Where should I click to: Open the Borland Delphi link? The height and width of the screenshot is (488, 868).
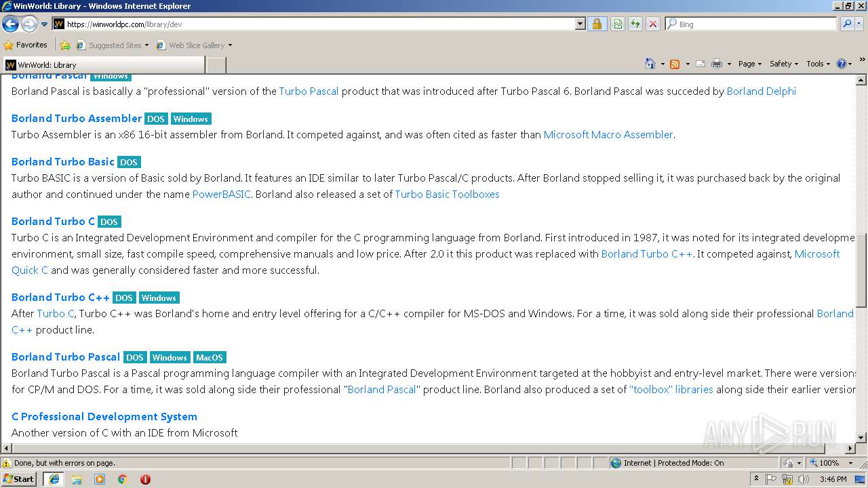tap(761, 91)
